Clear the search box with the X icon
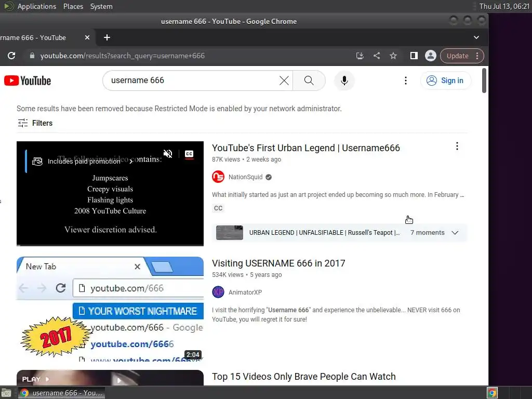 [x=284, y=81]
